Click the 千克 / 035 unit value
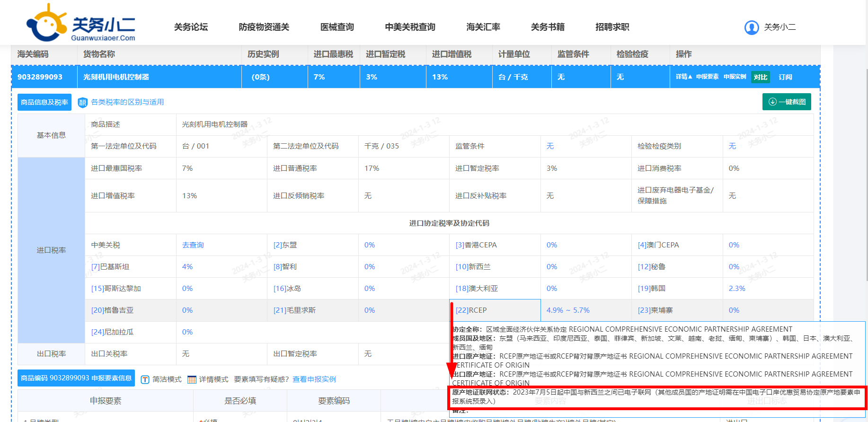The width and height of the screenshot is (868, 422). pyautogui.click(x=381, y=146)
